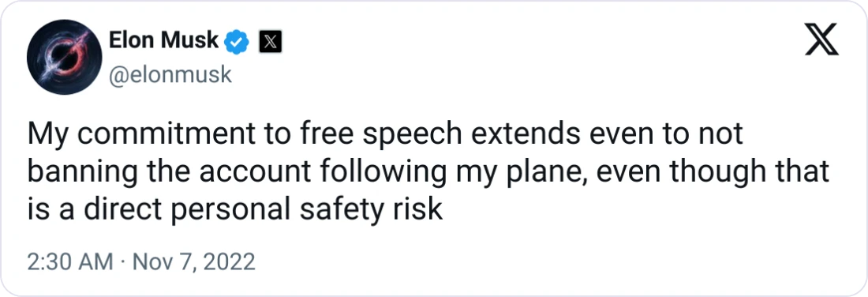This screenshot has width=868, height=297.
Task: Select the Nov 7, 2022 date
Action: (194, 261)
